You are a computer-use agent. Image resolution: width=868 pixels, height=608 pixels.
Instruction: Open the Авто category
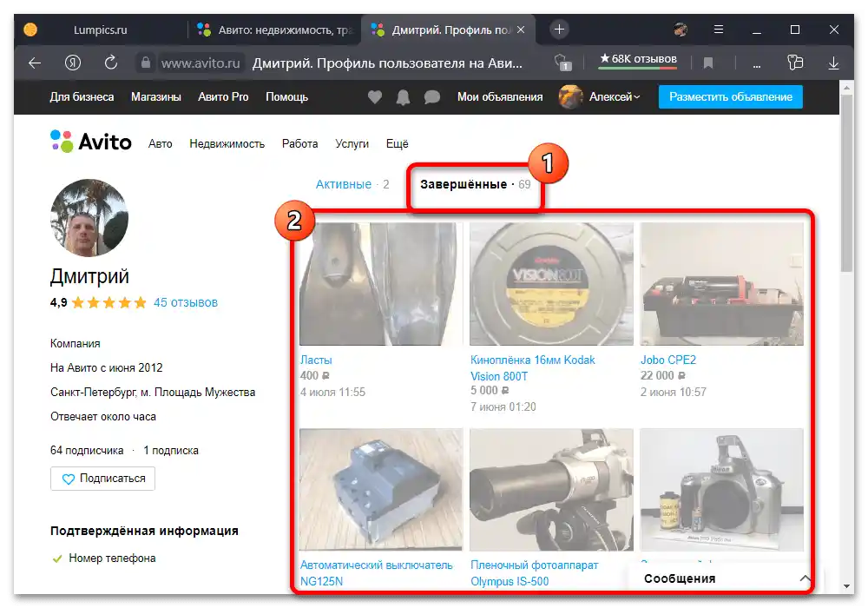(160, 144)
